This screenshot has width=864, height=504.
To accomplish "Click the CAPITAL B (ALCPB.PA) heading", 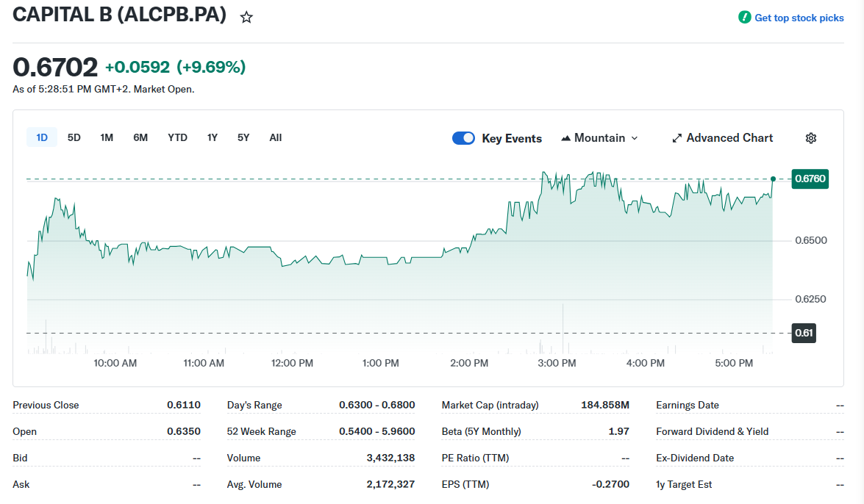I will pos(120,14).
